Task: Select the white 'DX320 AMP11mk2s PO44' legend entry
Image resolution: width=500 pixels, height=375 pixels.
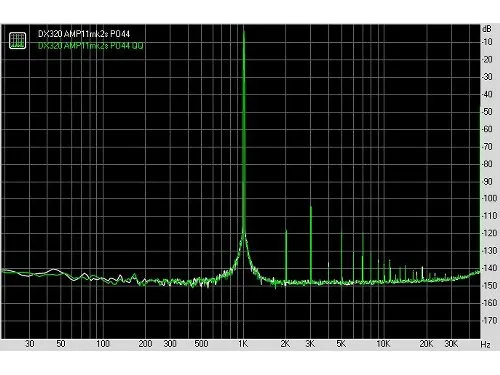Action: click(x=84, y=34)
